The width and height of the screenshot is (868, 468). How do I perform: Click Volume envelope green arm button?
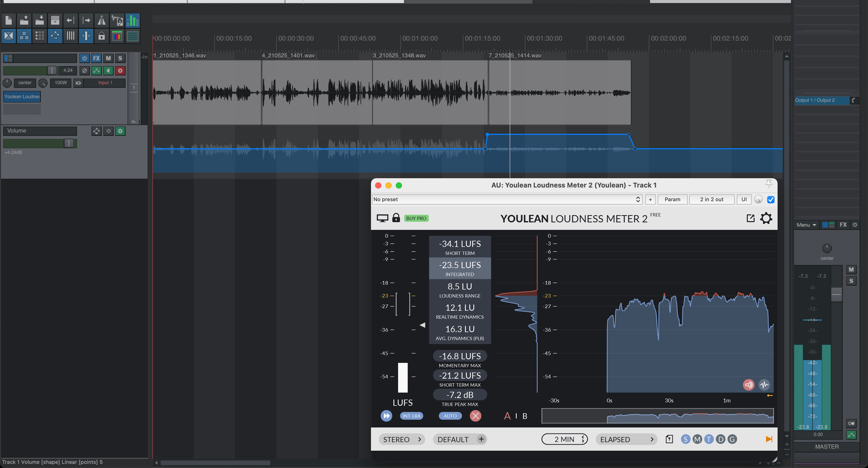click(x=120, y=131)
